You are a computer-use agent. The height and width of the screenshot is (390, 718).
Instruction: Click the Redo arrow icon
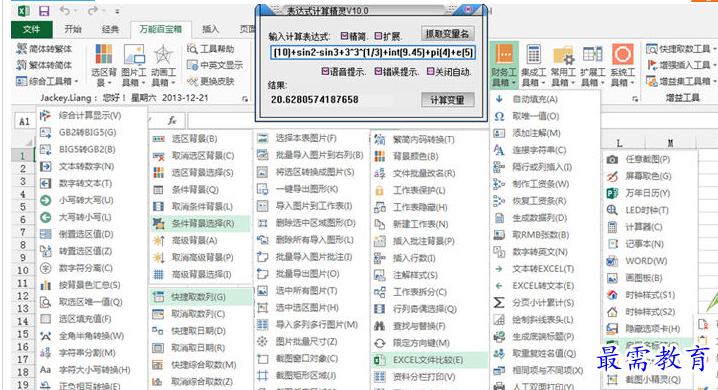92,11
